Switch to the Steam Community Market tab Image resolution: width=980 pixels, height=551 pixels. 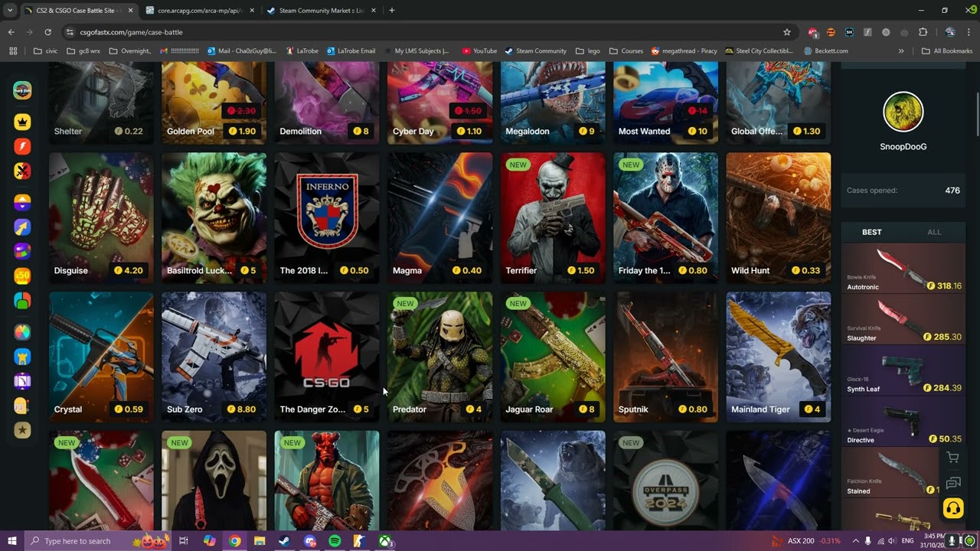pos(322,11)
